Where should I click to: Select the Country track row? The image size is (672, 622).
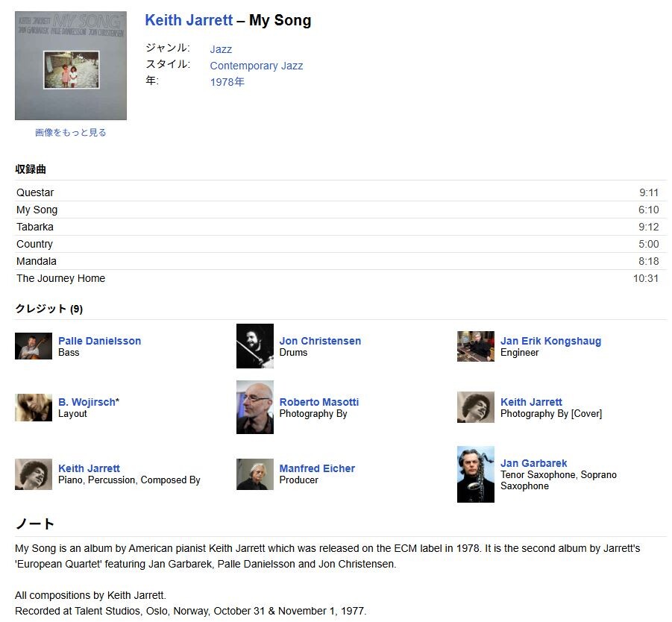point(341,244)
